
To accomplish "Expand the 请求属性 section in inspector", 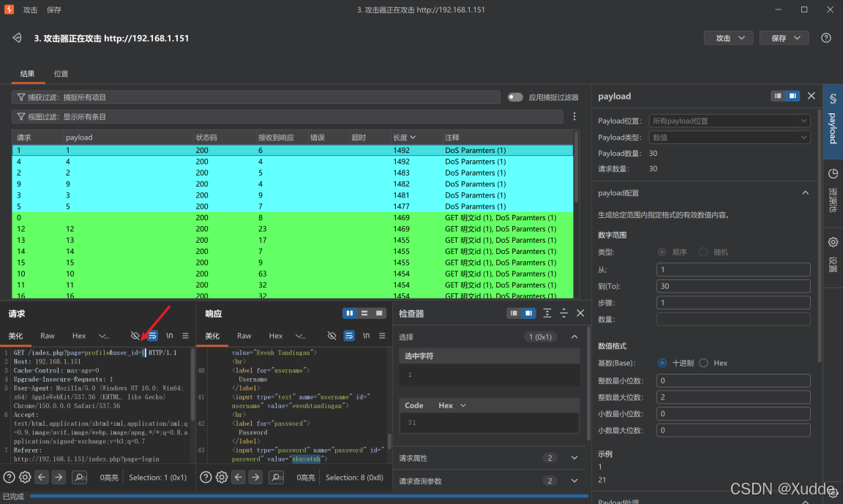I will coord(574,458).
